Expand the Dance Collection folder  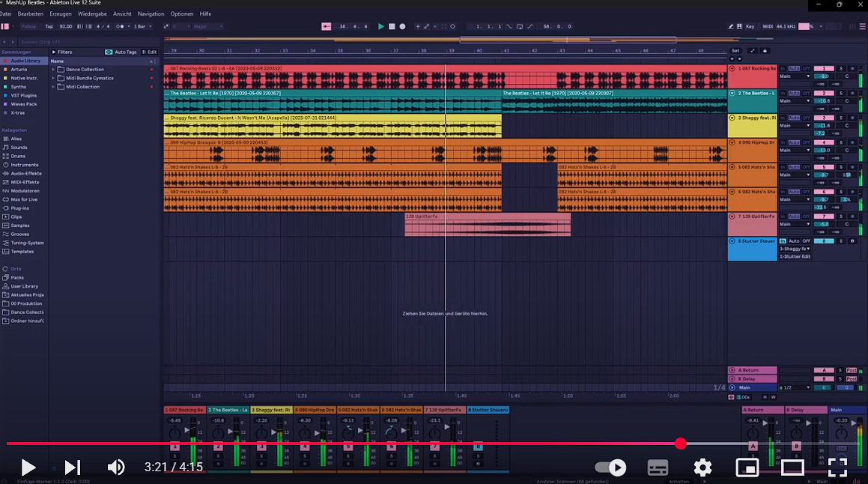click(x=54, y=70)
